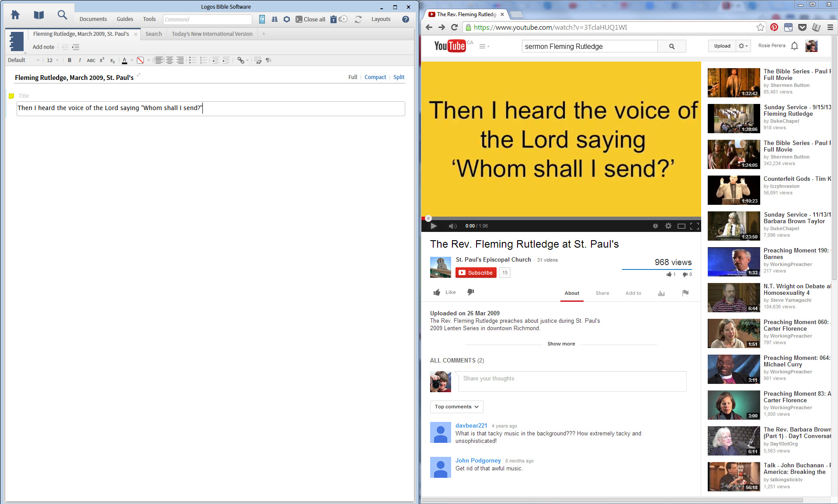
Task: Open the Logos Library book icon
Action: pyautogui.click(x=39, y=15)
